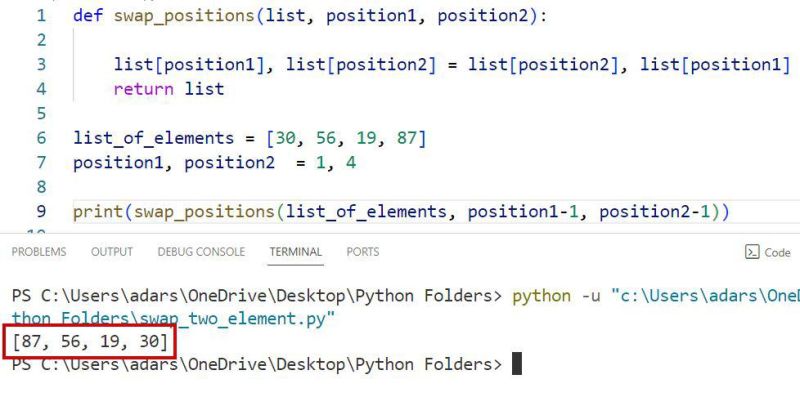Click the print call on line 9
The image size is (800, 397).
point(98,212)
